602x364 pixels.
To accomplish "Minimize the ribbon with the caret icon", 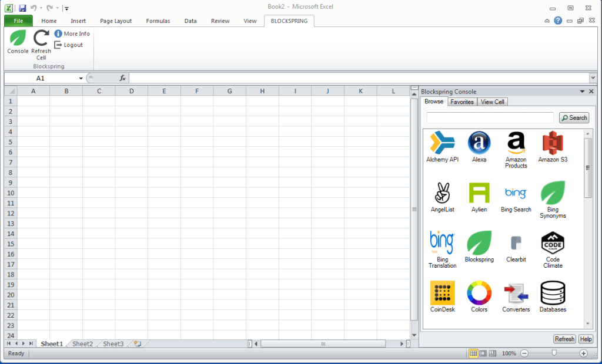I will click(547, 21).
